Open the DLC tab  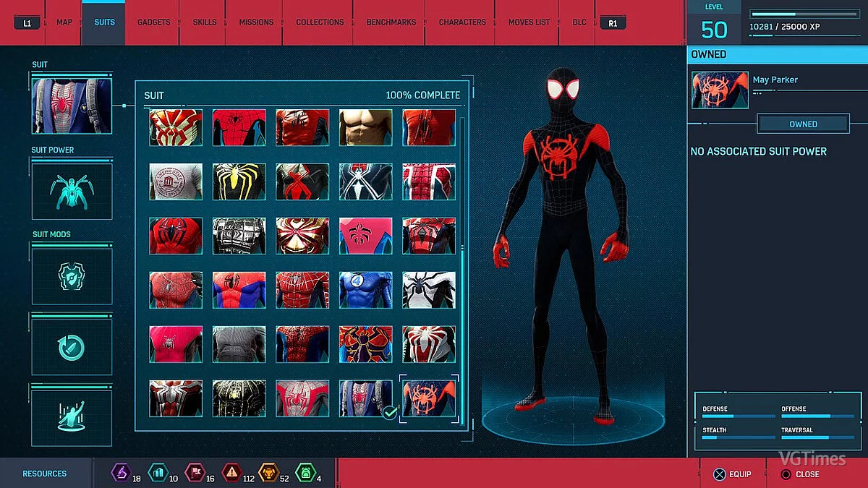pos(578,22)
